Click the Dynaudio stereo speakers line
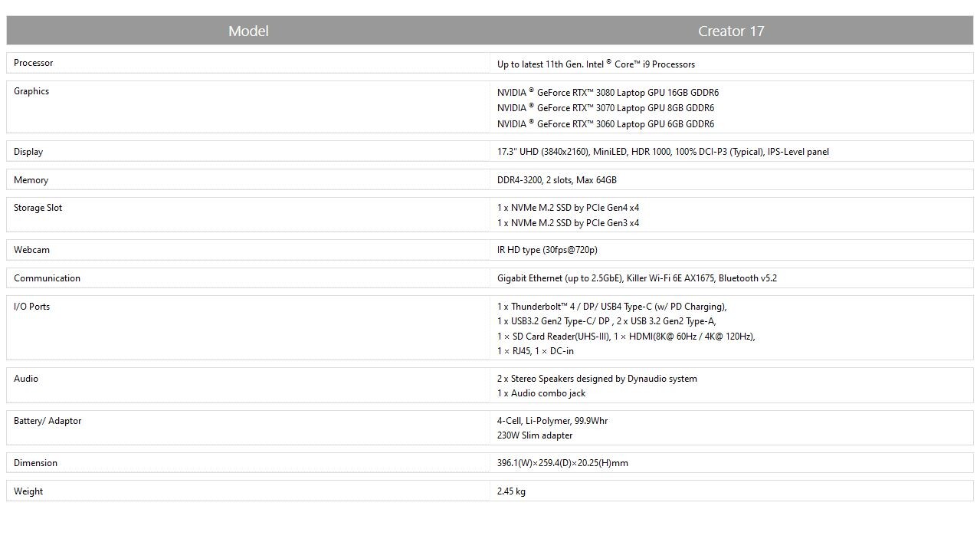 597,379
